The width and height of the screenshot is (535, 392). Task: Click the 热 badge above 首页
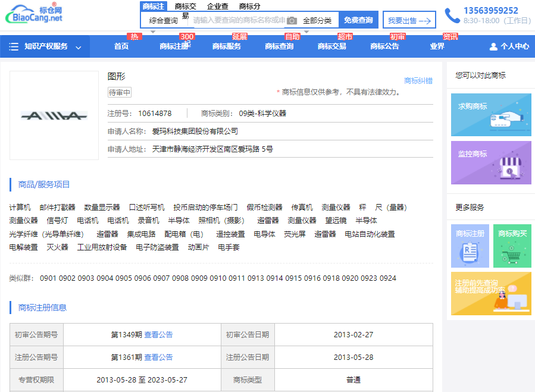tap(134, 36)
